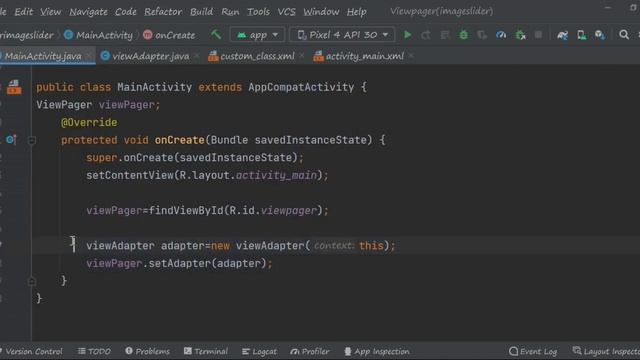Open the Version Control tool window
The height and width of the screenshot is (360, 640).
[x=31, y=351]
